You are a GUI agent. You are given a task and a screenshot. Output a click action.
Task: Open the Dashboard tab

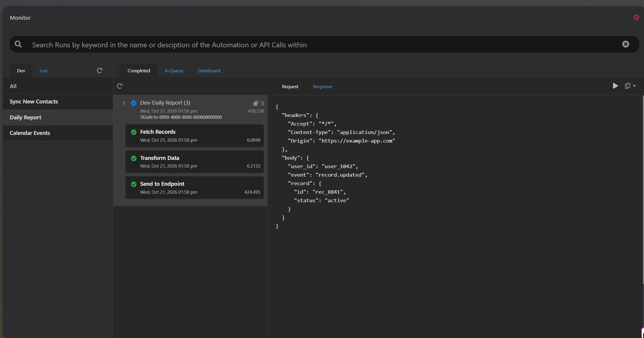tap(209, 71)
